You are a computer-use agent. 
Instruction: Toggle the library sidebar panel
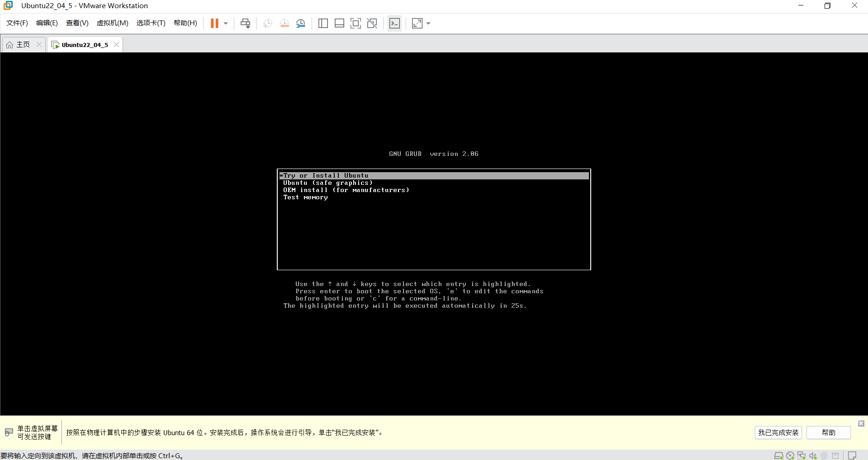323,23
